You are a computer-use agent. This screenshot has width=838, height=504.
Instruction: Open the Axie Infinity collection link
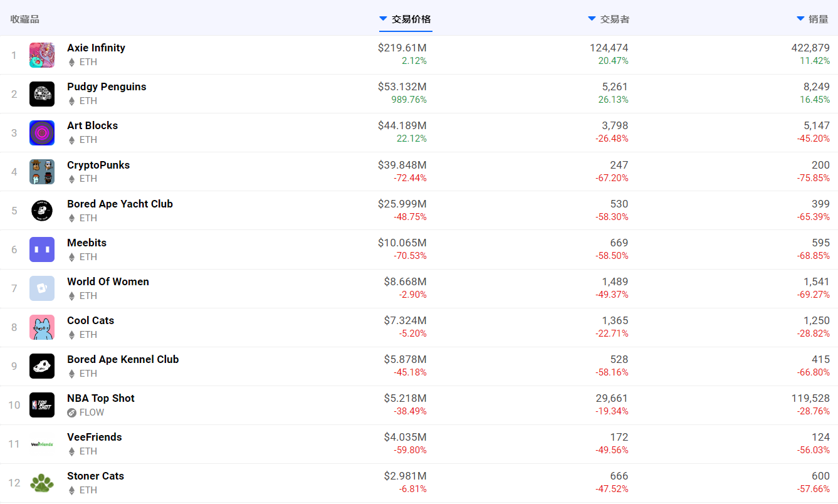coord(96,48)
